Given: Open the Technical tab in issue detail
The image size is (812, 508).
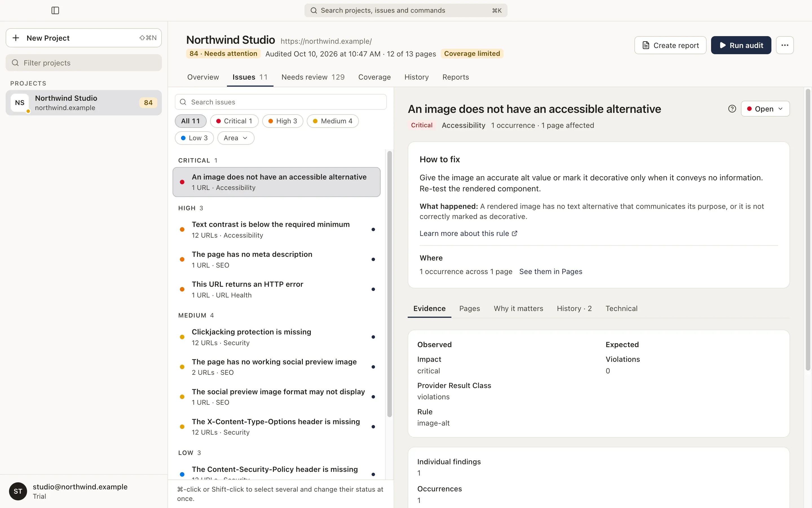Looking at the screenshot, I should [621, 308].
